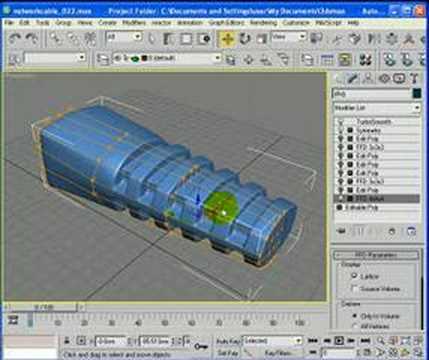Viewport: 429px width, 360px height.
Task: Enable the Source Volume checkbox
Action: tap(354, 289)
